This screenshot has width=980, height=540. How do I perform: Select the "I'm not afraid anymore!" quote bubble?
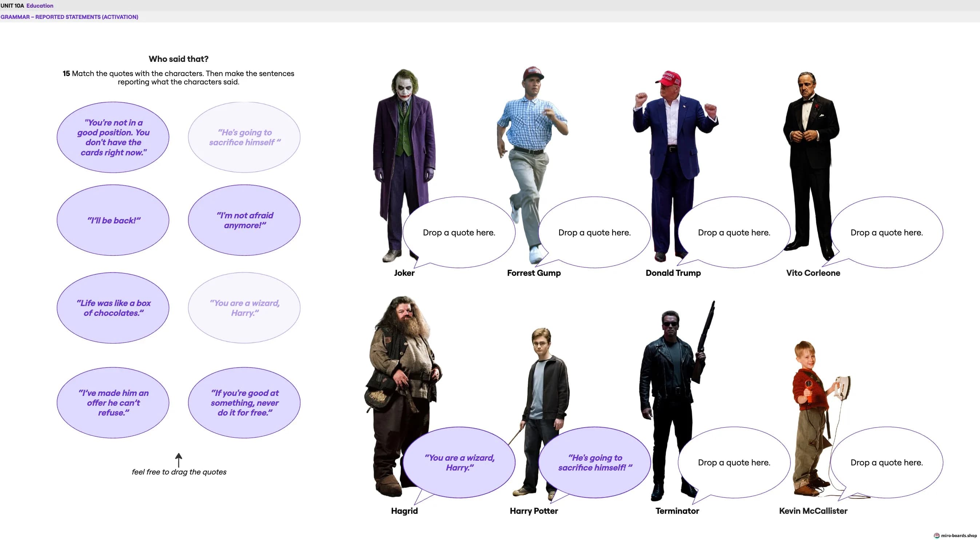click(244, 221)
